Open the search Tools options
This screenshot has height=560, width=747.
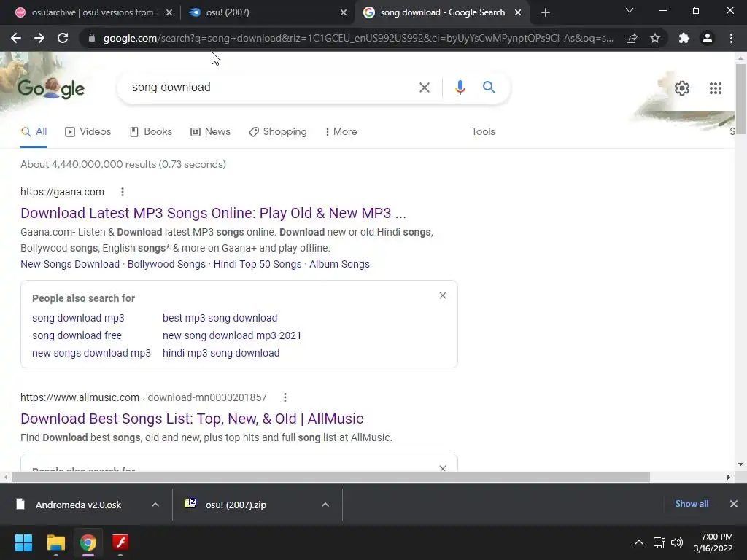pyautogui.click(x=483, y=132)
